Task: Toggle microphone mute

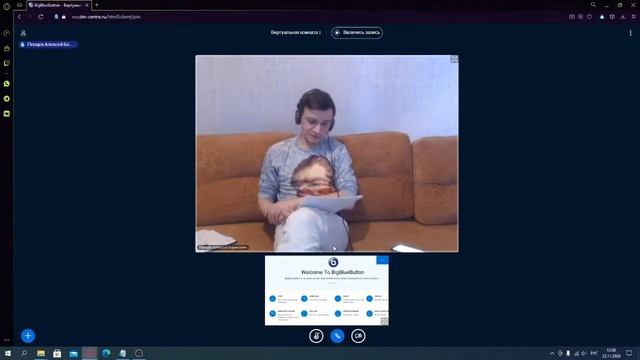Action: [316, 336]
